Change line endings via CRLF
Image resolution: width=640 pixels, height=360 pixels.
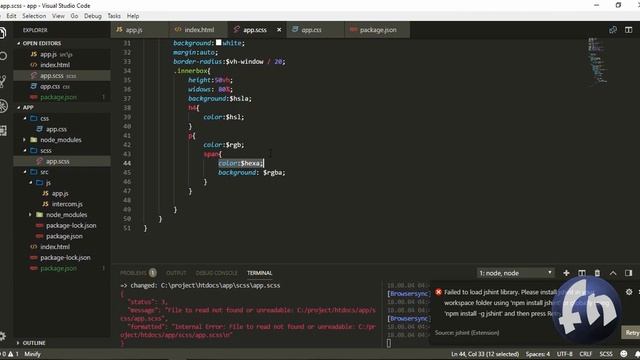pos(586,354)
